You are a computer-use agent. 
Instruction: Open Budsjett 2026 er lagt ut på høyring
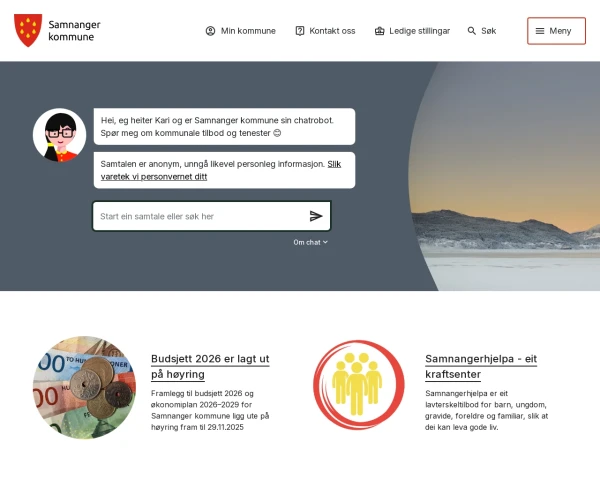(x=210, y=366)
